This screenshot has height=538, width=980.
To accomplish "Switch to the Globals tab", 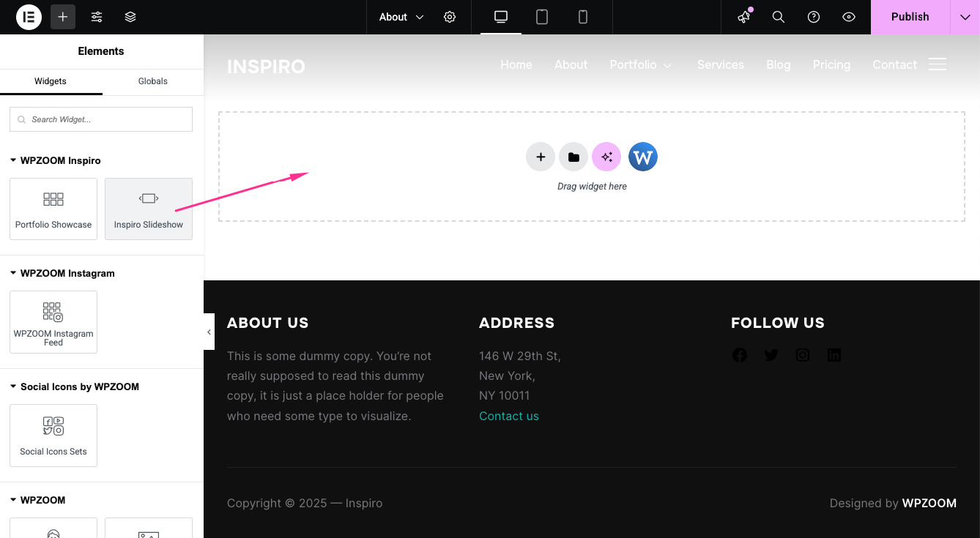I will (x=153, y=81).
